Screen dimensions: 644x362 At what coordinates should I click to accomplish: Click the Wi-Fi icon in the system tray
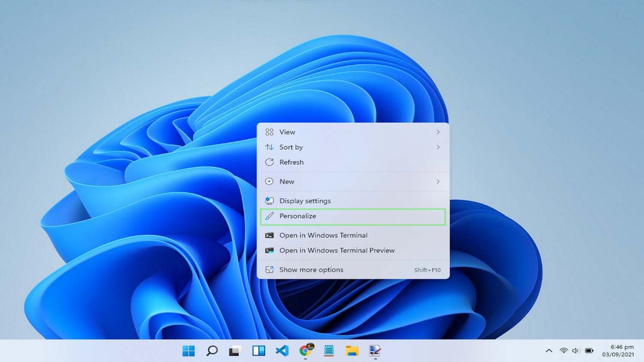coord(563,350)
